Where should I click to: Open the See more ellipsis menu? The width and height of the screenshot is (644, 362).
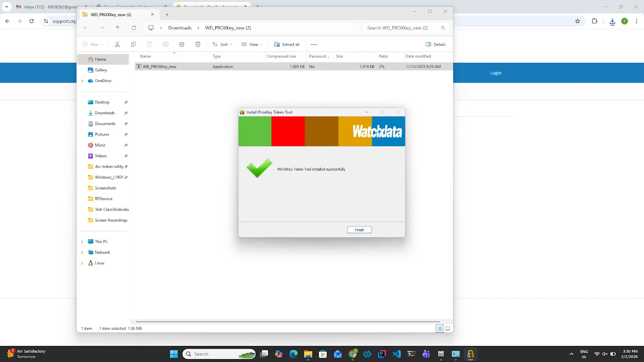pyautogui.click(x=314, y=44)
